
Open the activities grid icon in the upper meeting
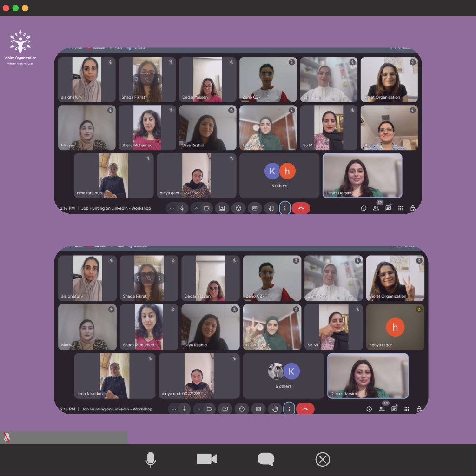pos(400,208)
